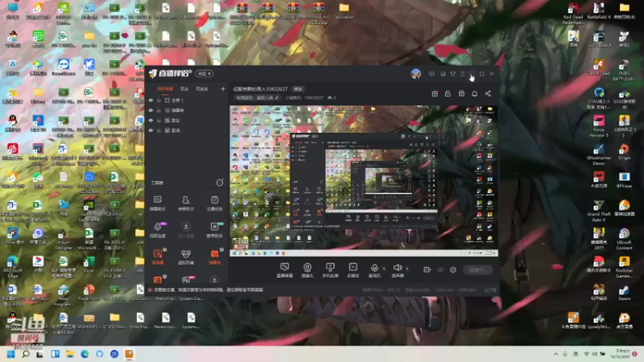
Task: Click the package box icon next to bell
Action: coord(461,93)
